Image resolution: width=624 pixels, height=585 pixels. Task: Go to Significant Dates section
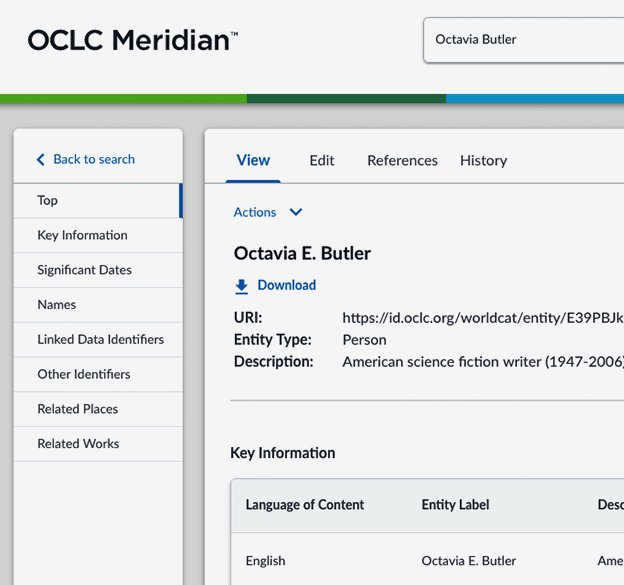pos(84,270)
